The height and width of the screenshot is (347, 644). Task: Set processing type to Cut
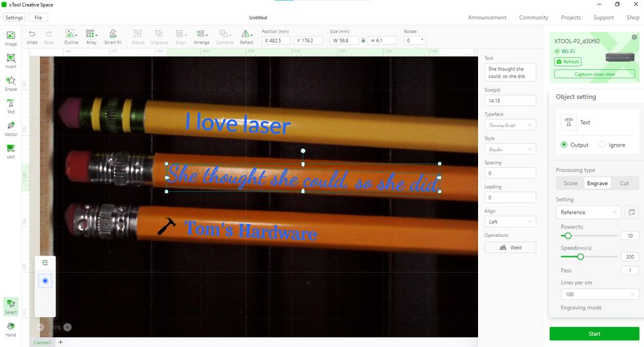(624, 183)
